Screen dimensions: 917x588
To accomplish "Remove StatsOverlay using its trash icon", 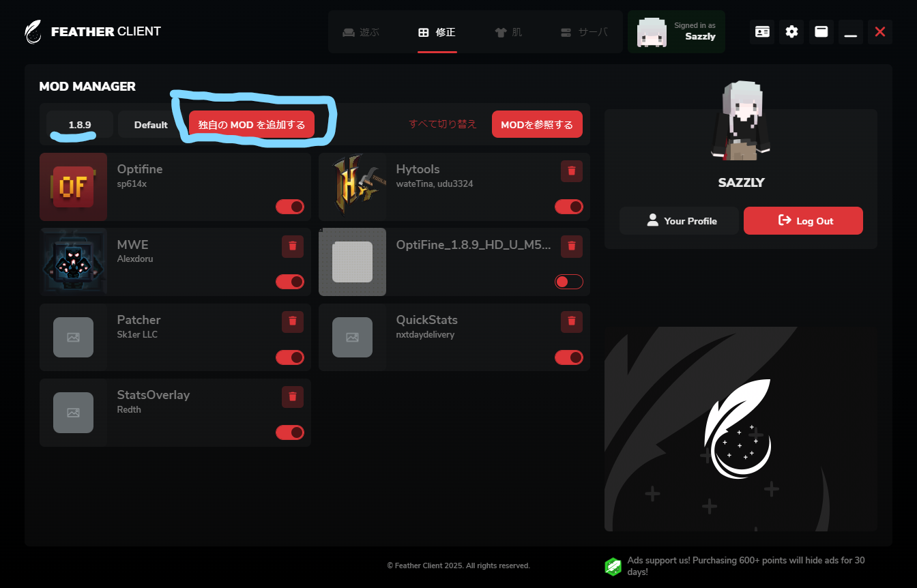I will pos(293,397).
